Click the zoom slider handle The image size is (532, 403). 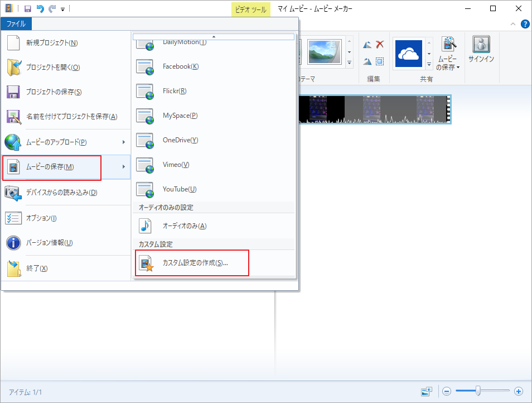click(478, 391)
